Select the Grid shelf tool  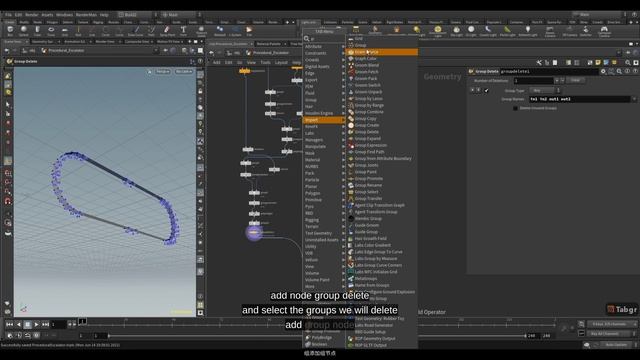[x=65, y=31]
